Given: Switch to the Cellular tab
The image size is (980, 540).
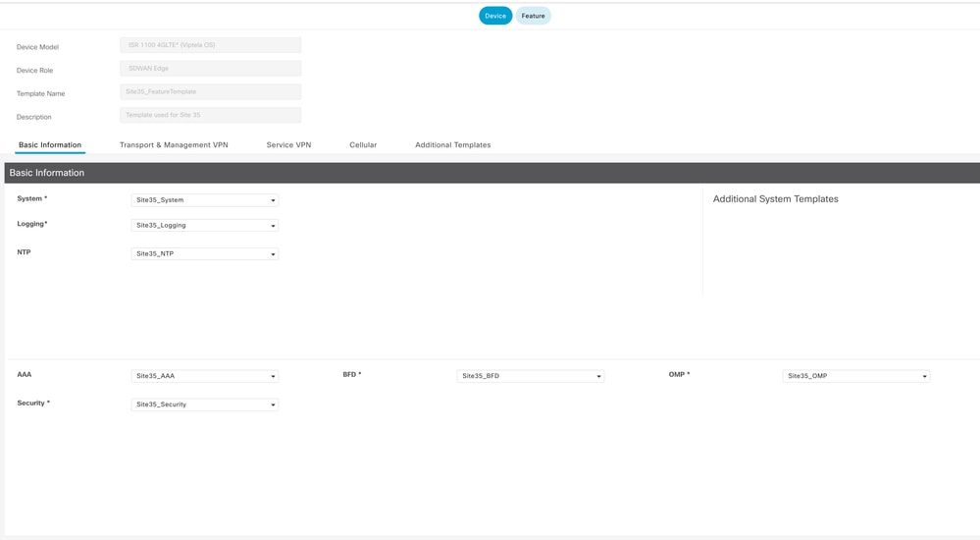Looking at the screenshot, I should (x=363, y=144).
